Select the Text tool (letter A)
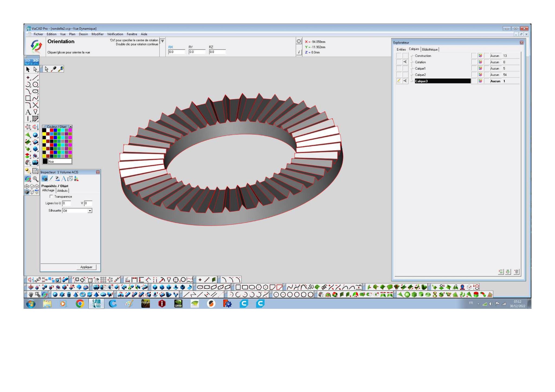Image resolution: width=555 pixels, height=392 pixels. [x=28, y=112]
